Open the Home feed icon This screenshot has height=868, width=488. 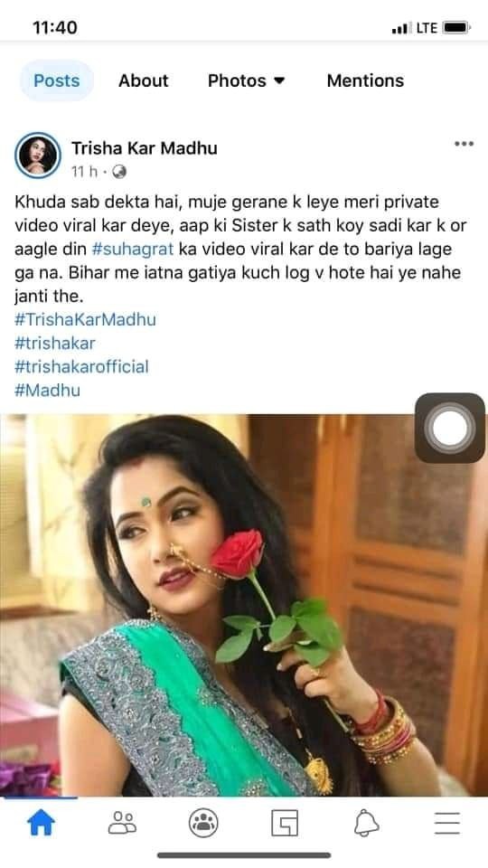(x=41, y=823)
